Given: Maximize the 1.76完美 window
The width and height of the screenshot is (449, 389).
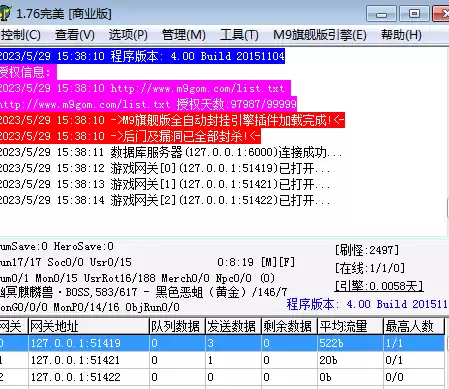Looking at the screenshot, I should [414, 14].
